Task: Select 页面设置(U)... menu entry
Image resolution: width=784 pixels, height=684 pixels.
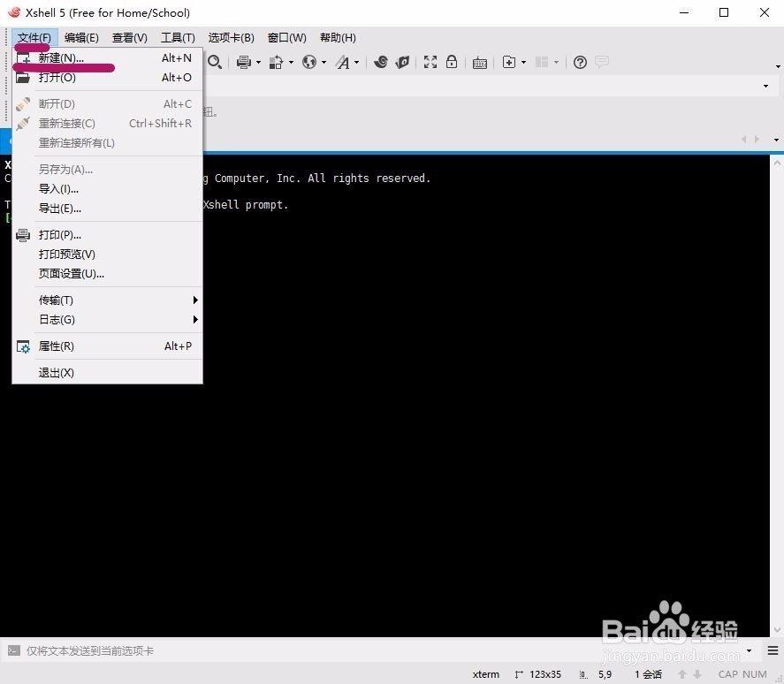Action: [107, 273]
